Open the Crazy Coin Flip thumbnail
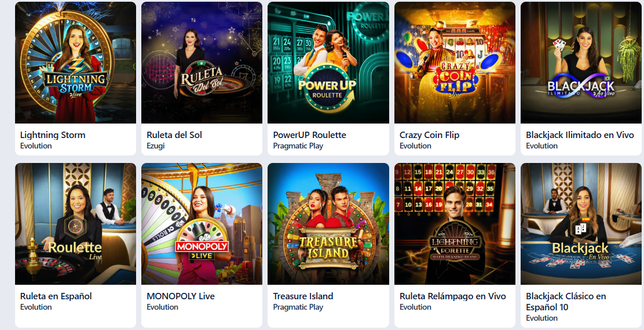Screen dimensions: 644x330 (455, 63)
